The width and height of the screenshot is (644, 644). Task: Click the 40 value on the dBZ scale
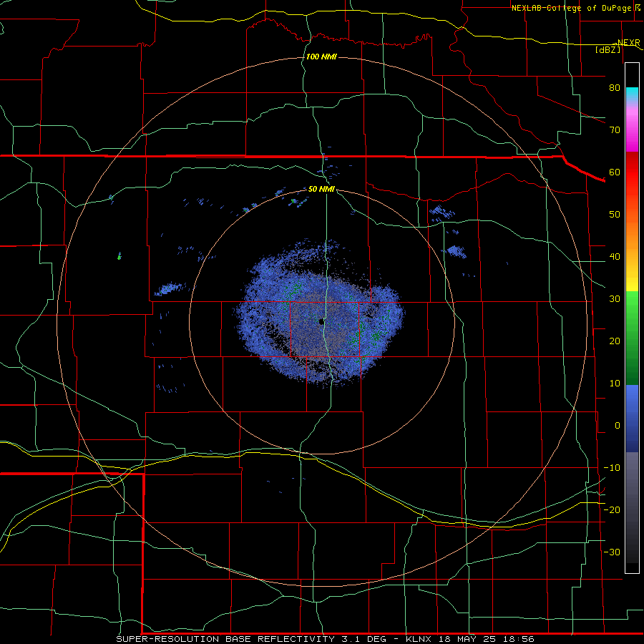click(615, 257)
